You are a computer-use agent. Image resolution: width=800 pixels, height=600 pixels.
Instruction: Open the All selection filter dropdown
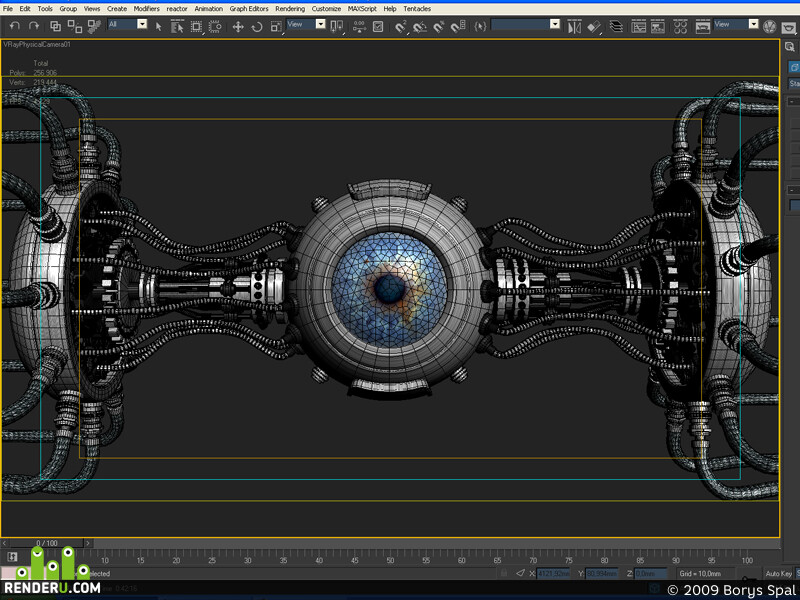[x=128, y=24]
